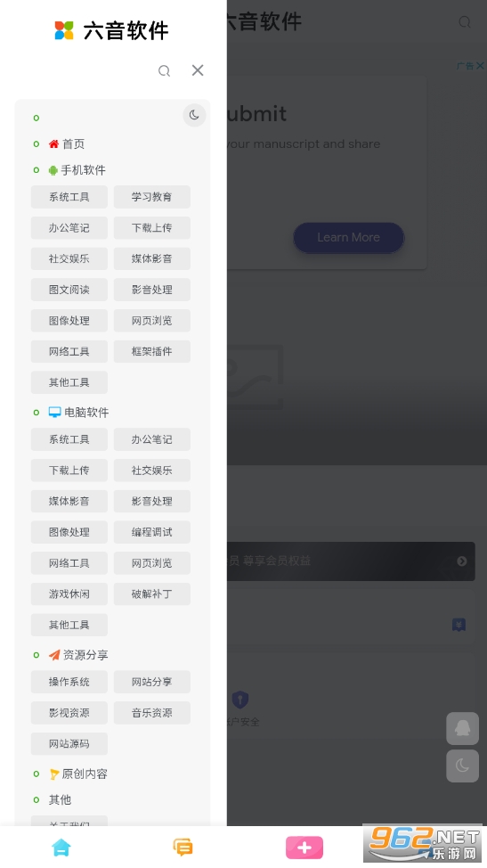Select 其他工具 under 手机软件
This screenshot has height=868, width=487.
(69, 382)
